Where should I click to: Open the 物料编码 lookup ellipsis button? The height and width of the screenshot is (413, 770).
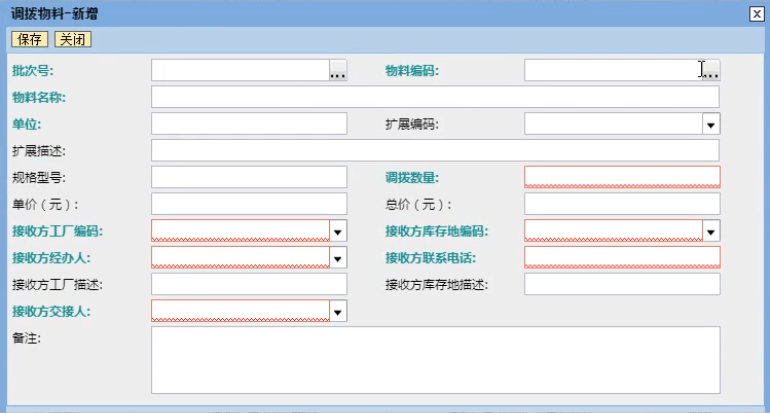click(x=710, y=70)
